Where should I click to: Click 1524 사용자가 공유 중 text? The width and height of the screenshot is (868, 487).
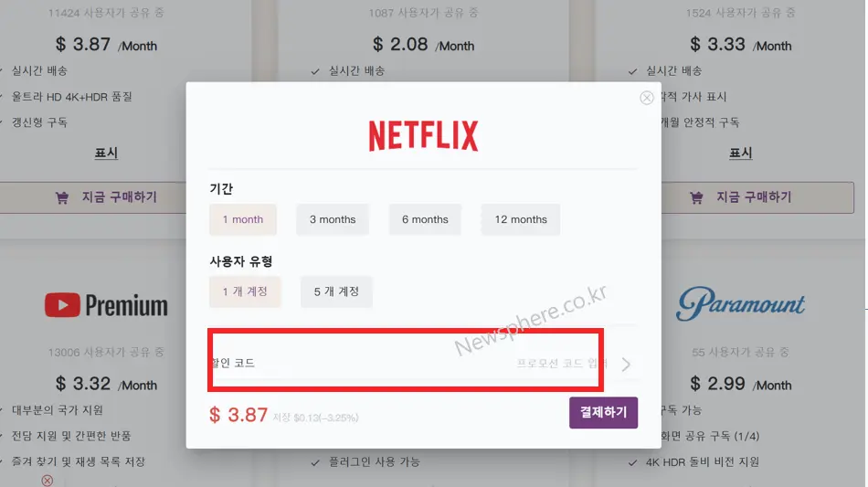[741, 13]
